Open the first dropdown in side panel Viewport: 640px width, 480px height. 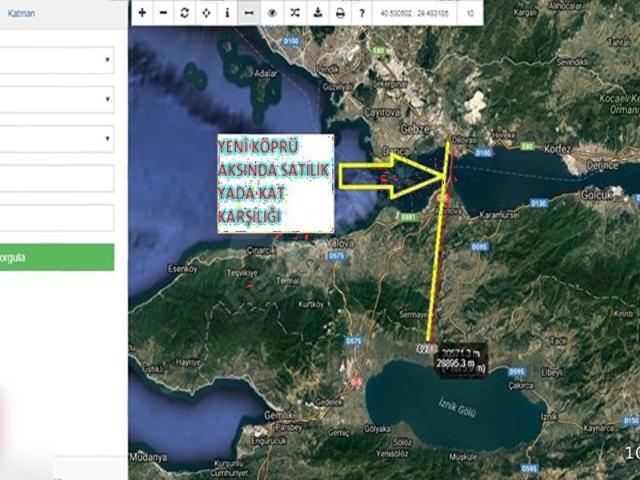pos(56,60)
